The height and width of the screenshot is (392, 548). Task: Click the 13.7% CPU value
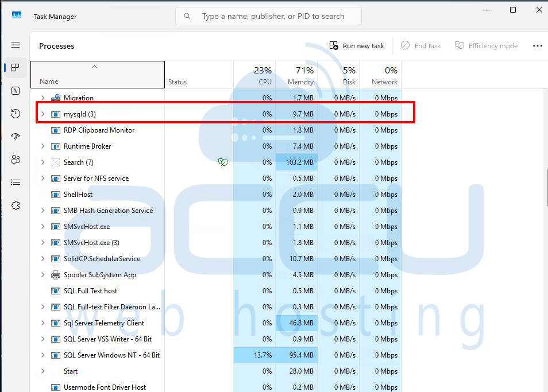click(263, 355)
